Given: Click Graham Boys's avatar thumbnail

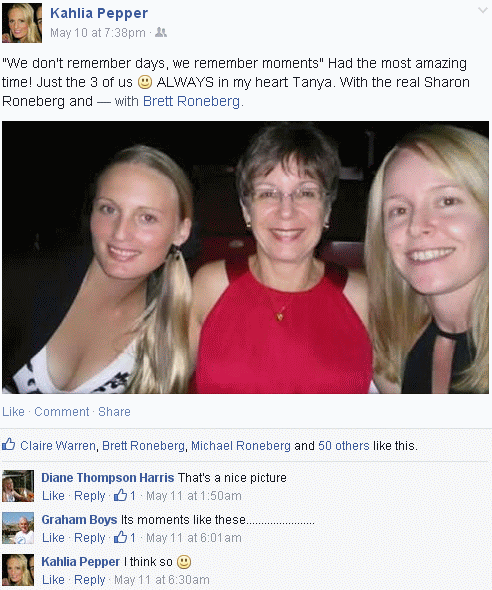Looking at the screenshot, I should (18, 528).
